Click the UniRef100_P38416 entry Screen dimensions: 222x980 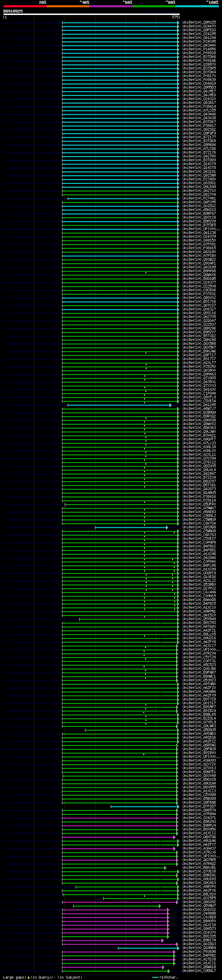[x=199, y=497]
